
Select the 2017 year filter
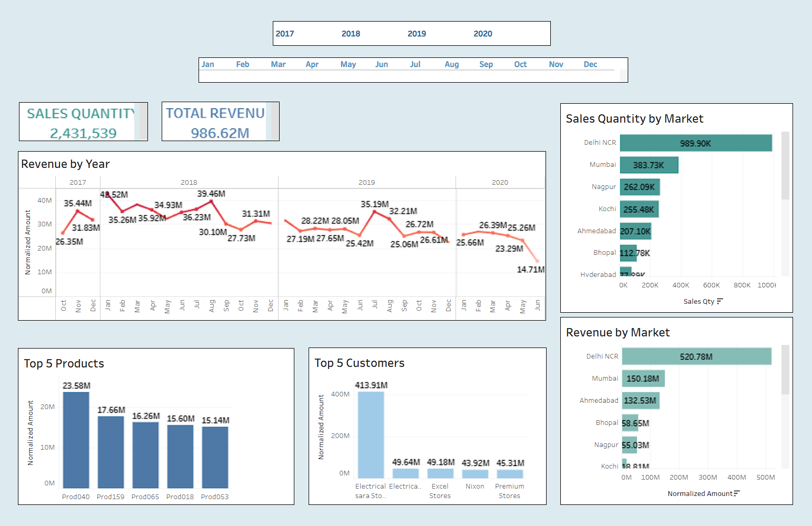(285, 34)
